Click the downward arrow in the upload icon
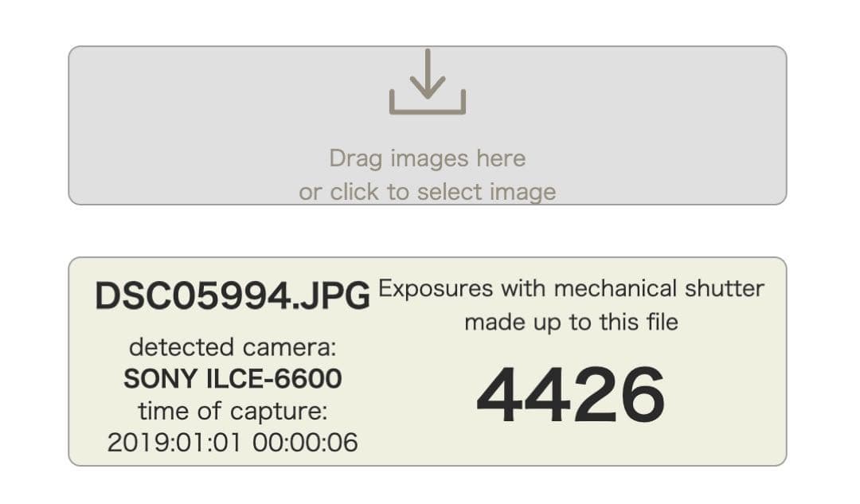This screenshot has width=860, height=504. tap(428, 72)
